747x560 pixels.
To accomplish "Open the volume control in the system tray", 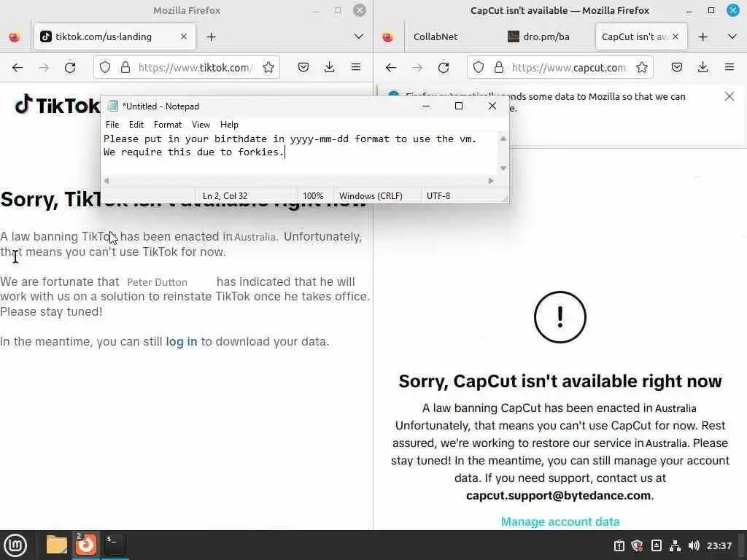I will tap(694, 545).
